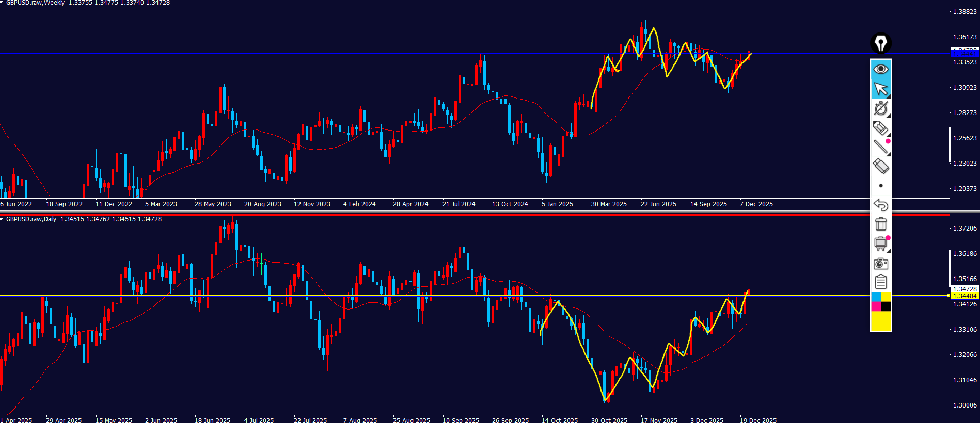Choose the magenta color swatch
The image size is (980, 423).
pyautogui.click(x=876, y=306)
